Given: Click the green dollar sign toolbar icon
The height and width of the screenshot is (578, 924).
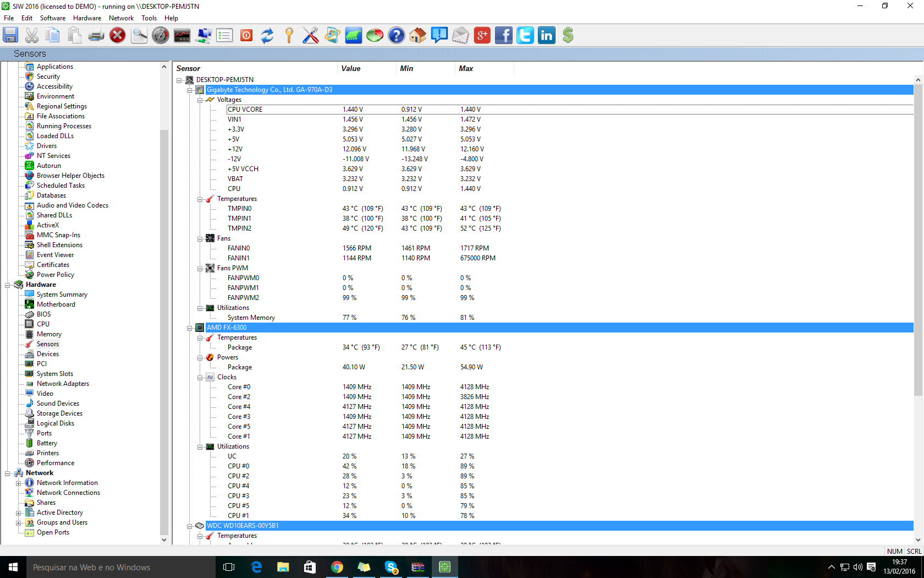Looking at the screenshot, I should pyautogui.click(x=568, y=35).
